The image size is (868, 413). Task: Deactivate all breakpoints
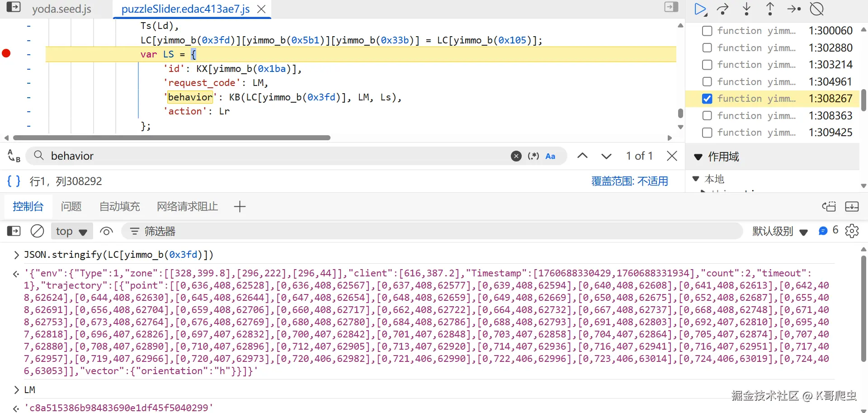click(x=817, y=9)
